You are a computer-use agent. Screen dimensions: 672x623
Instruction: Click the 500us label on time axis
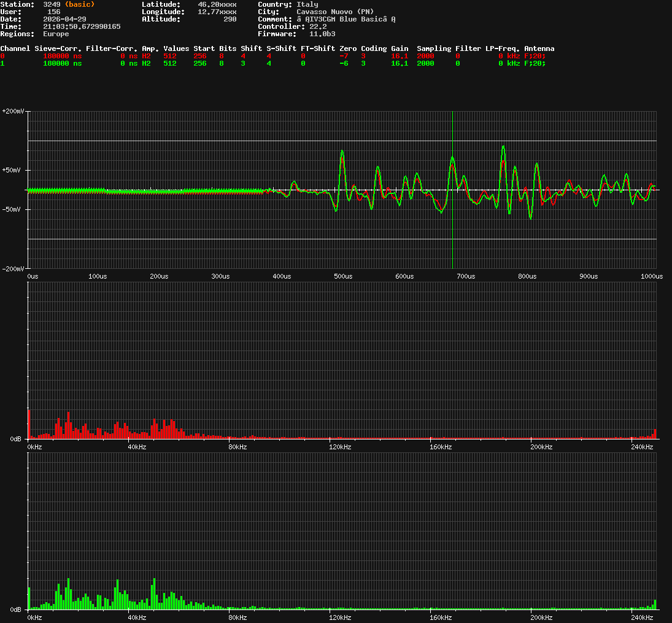pyautogui.click(x=343, y=277)
